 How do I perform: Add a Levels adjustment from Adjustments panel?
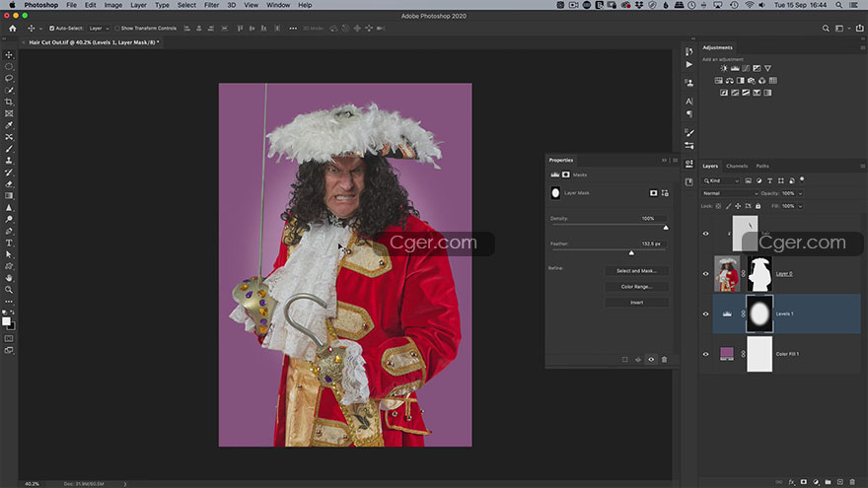pos(735,68)
